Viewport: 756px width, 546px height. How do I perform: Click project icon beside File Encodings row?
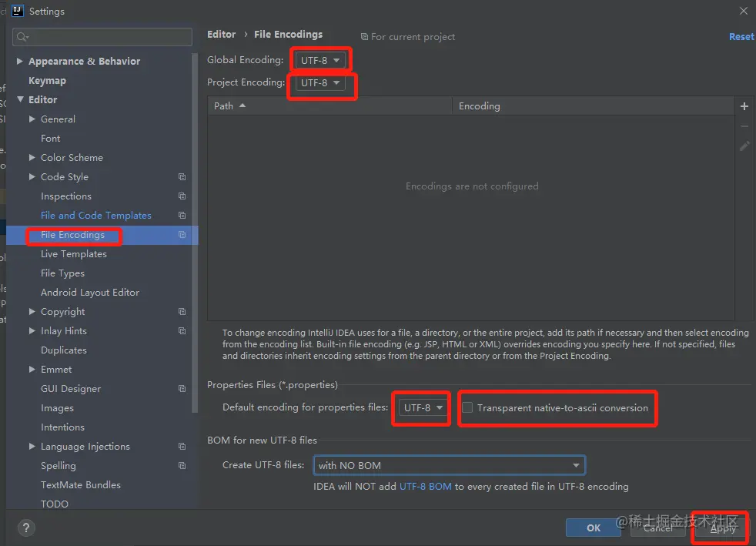click(182, 234)
